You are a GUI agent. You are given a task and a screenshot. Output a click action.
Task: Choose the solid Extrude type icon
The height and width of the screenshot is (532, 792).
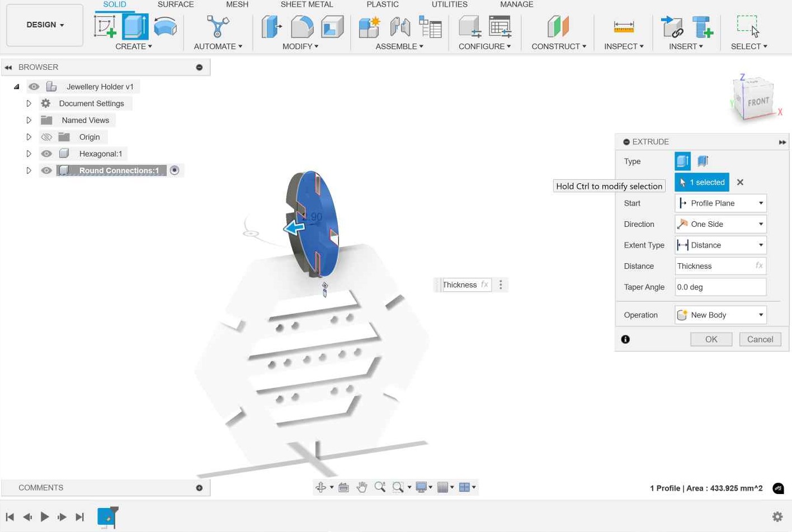682,161
